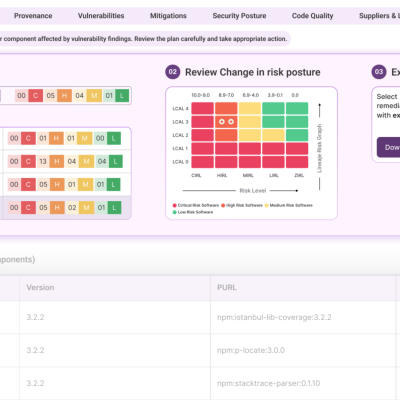Viewport: 400px width, 400px height.
Task: Click the green Low Risk Software legend dot
Action: point(174,212)
